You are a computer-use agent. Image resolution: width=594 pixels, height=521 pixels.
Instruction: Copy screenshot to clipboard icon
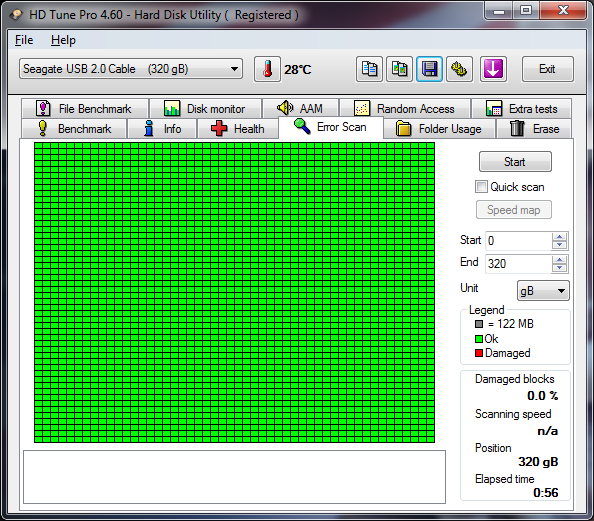399,69
